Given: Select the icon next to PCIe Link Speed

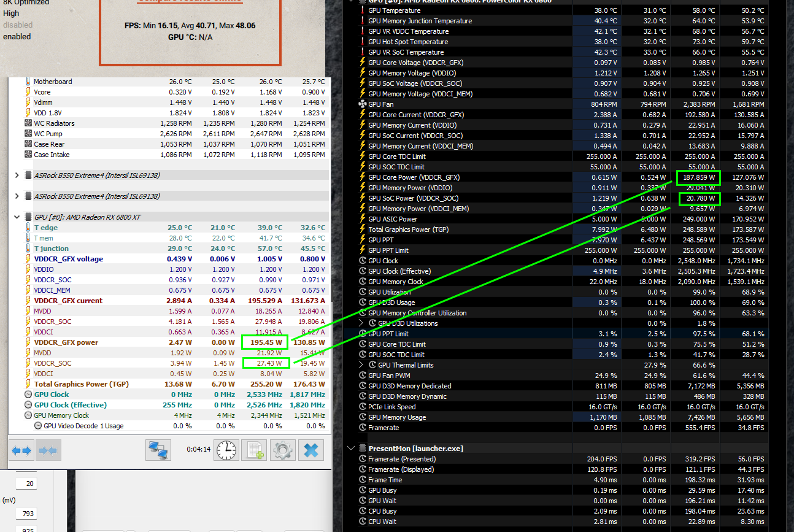Looking at the screenshot, I should pos(362,407).
